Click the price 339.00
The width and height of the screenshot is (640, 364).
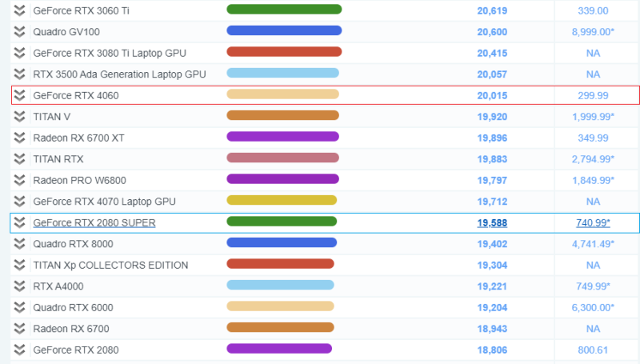pos(593,11)
